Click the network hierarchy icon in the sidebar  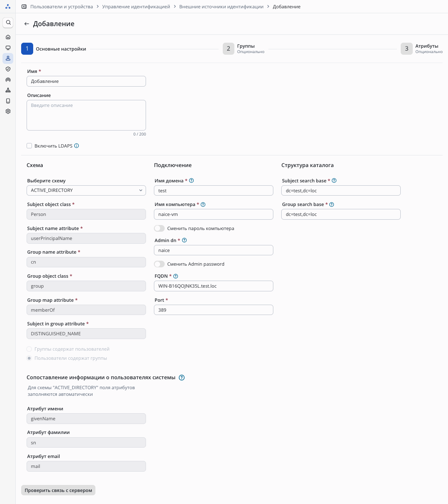pyautogui.click(x=8, y=90)
